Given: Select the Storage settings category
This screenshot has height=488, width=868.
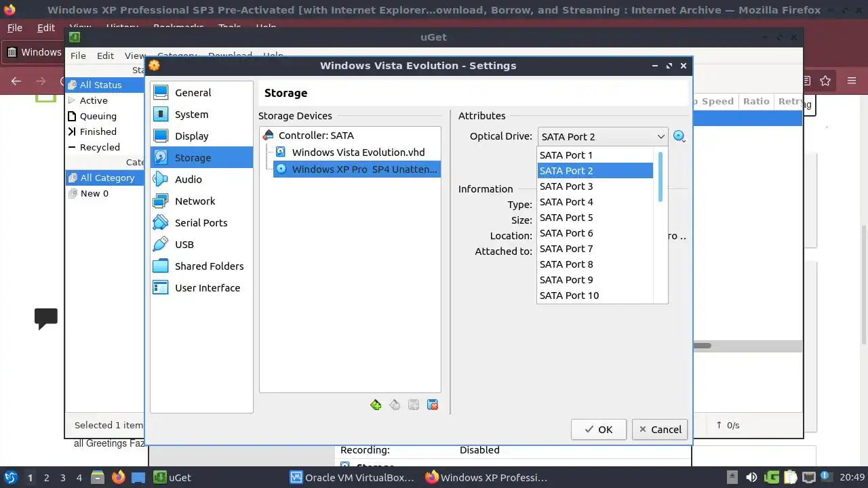Looking at the screenshot, I should tap(201, 158).
